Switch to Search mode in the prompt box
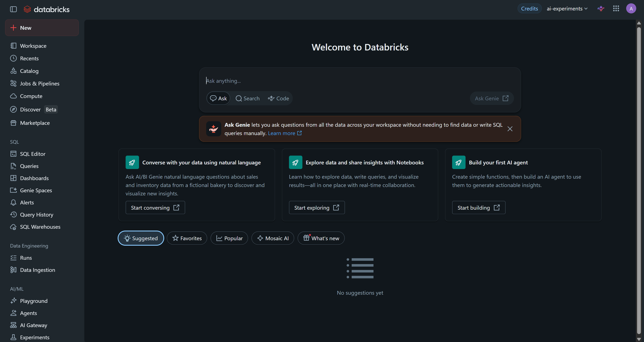 click(247, 98)
